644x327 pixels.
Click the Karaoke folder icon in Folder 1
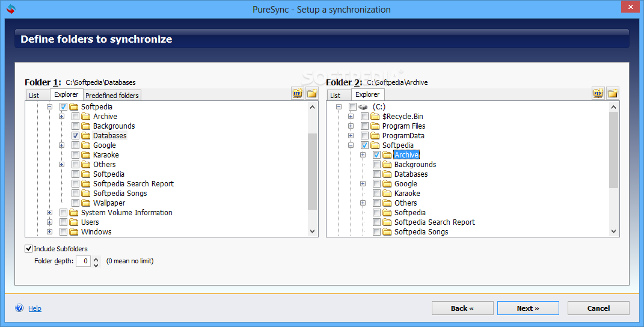(x=86, y=155)
